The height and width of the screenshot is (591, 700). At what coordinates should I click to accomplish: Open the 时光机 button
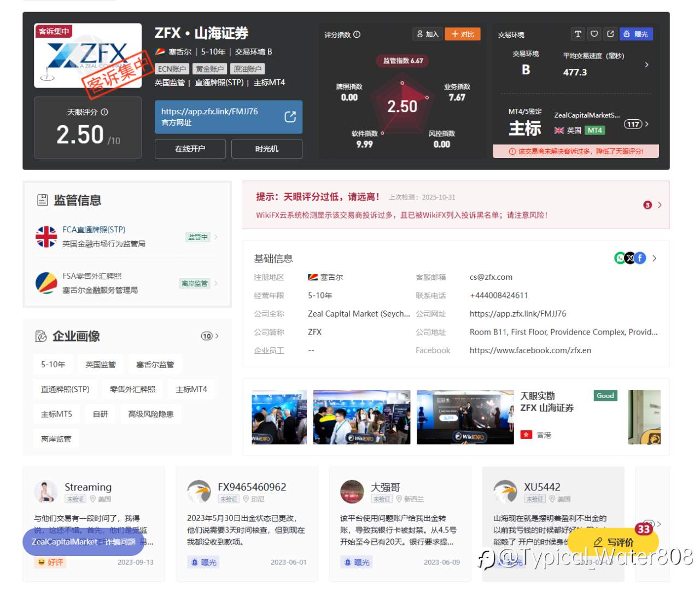tap(267, 148)
